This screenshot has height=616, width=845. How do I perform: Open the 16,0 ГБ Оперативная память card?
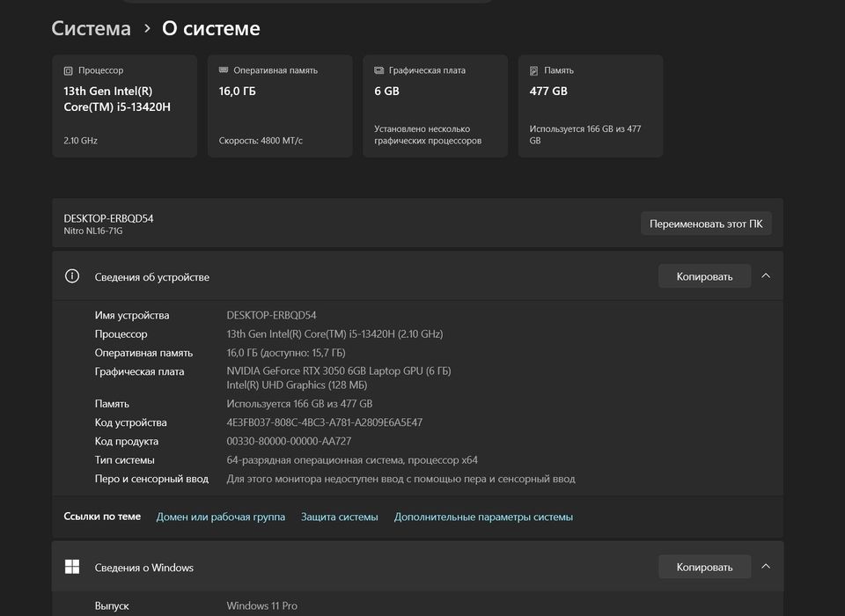click(280, 106)
